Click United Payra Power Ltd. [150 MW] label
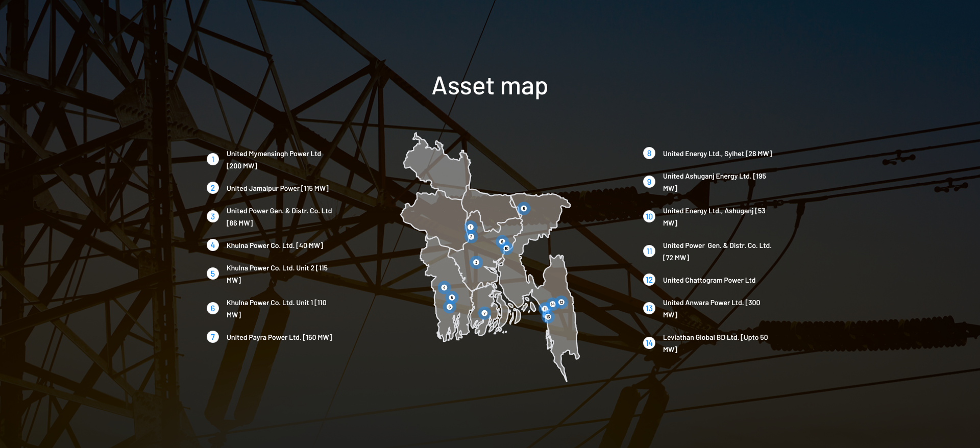Screen dimensions: 980x448 coord(279,337)
